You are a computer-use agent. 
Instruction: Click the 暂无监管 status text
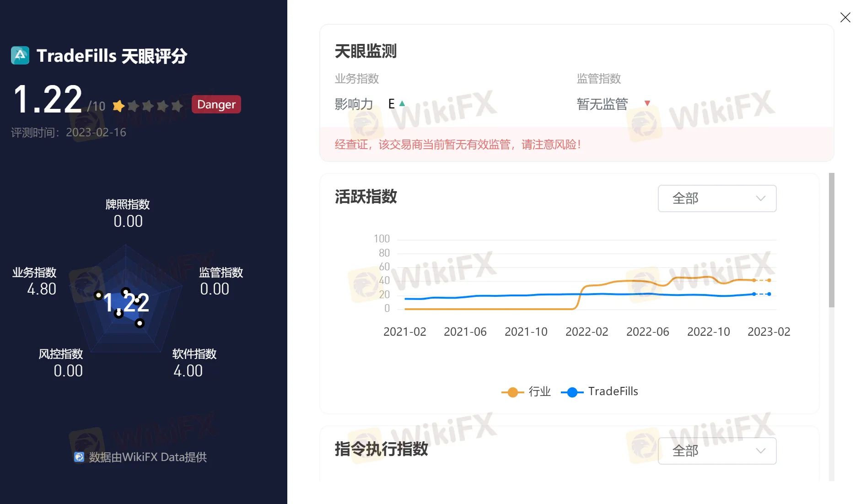click(x=602, y=104)
